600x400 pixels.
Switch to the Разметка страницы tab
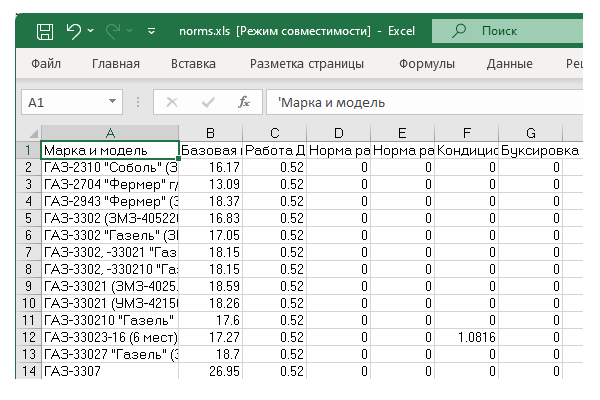[x=306, y=64]
